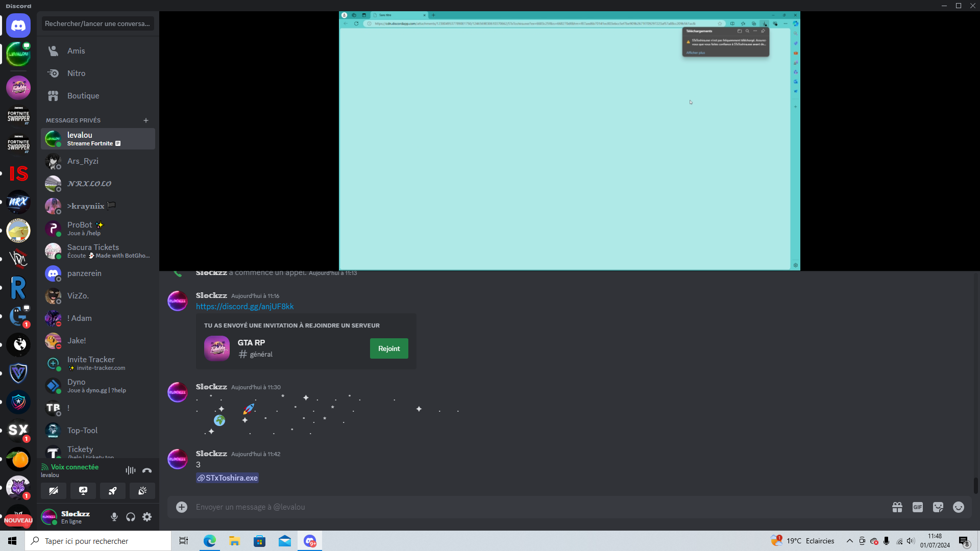Send a Nitro gift
This screenshot has width=980, height=551.
(897, 507)
